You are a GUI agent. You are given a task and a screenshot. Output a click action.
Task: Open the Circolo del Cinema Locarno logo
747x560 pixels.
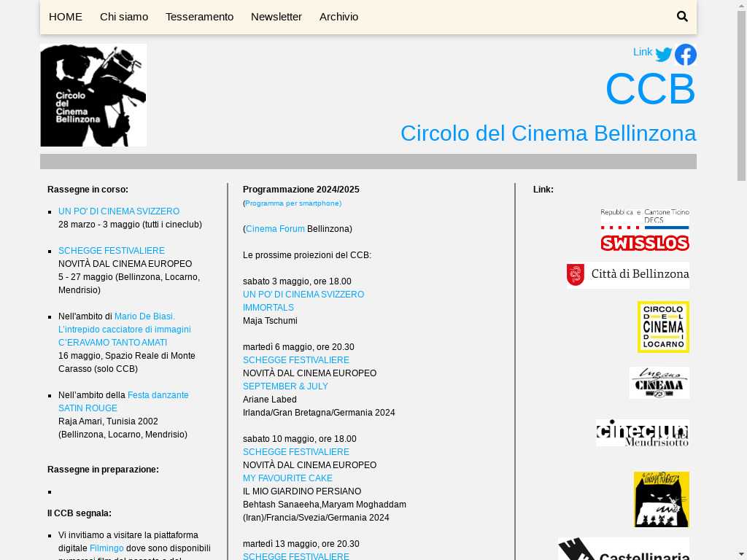click(663, 327)
